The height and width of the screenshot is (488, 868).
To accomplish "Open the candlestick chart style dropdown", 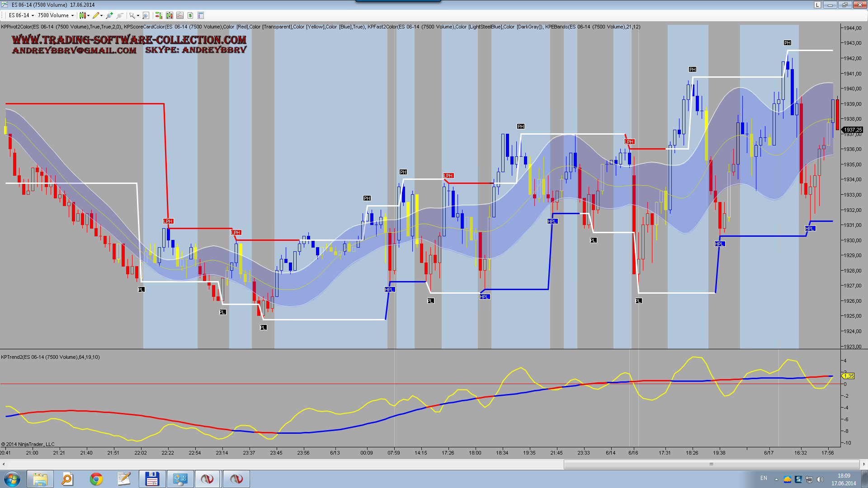I will tap(84, 15).
